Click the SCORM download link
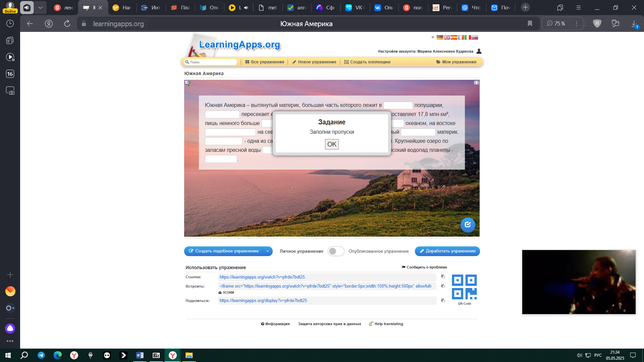Screen dimensions: 644x362 coord(226,293)
